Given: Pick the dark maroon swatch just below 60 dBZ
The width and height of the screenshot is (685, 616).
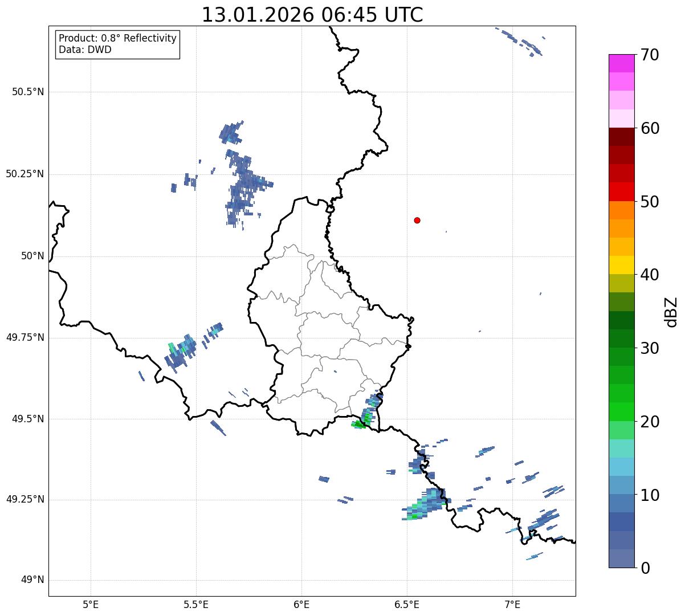Looking at the screenshot, I should click(621, 137).
